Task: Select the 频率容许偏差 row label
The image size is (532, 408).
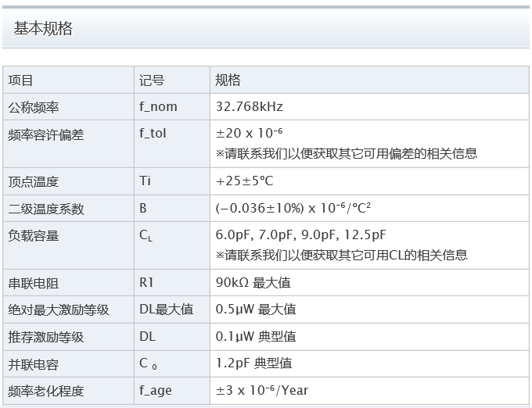Action: 45,134
